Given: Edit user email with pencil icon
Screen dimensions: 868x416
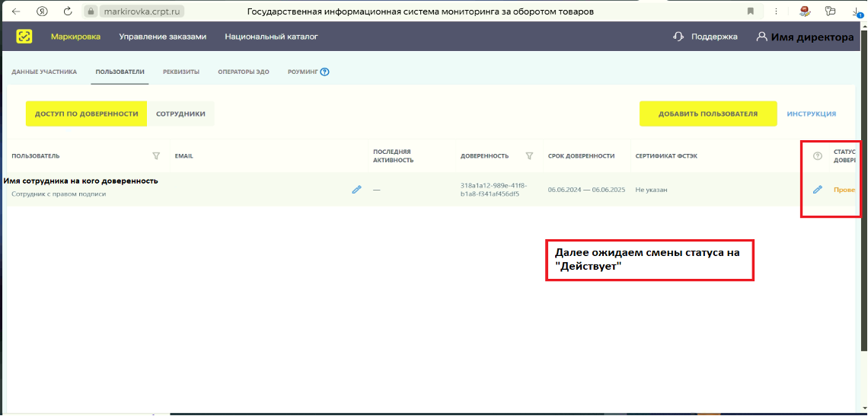Looking at the screenshot, I should click(x=356, y=190).
